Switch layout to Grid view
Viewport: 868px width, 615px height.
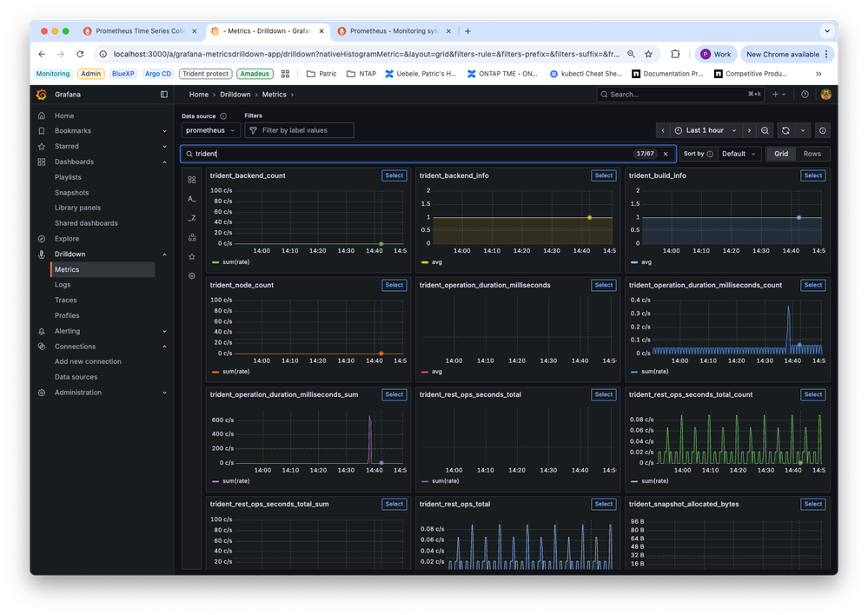pos(781,154)
